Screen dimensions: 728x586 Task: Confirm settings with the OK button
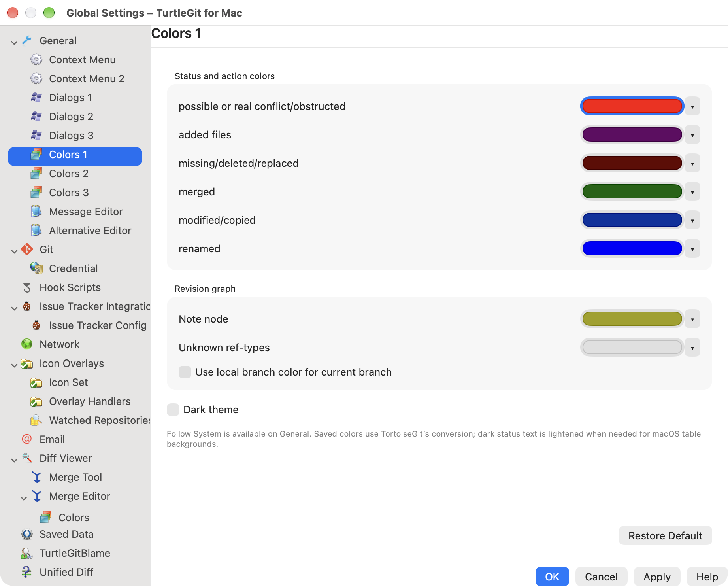click(552, 577)
